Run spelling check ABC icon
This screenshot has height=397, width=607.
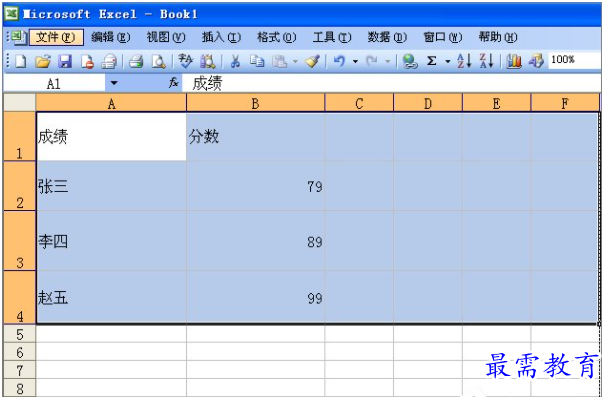point(185,61)
